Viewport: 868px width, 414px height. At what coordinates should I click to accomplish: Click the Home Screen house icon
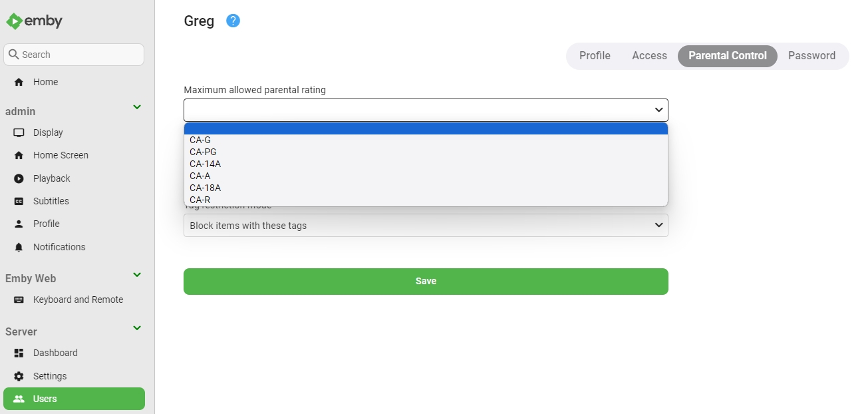(x=19, y=155)
